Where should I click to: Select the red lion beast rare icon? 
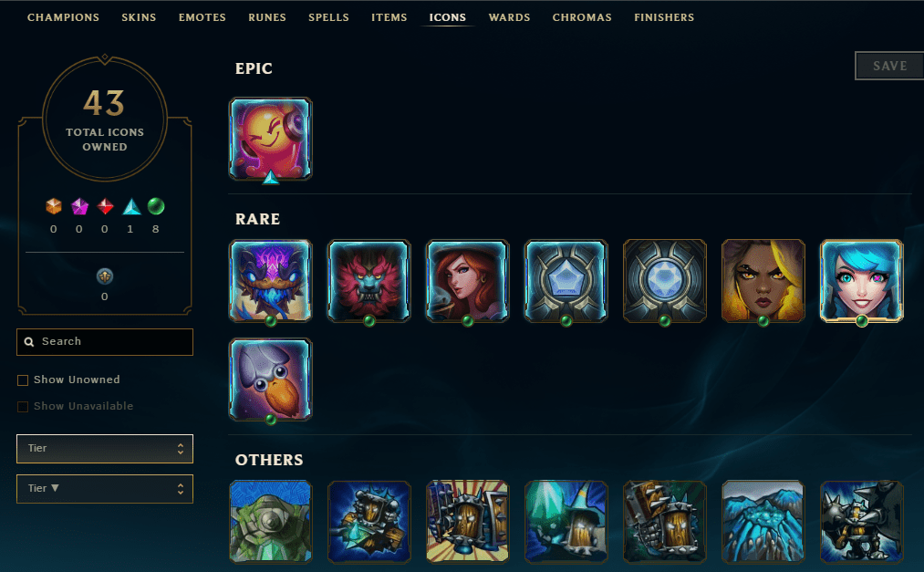click(x=369, y=281)
